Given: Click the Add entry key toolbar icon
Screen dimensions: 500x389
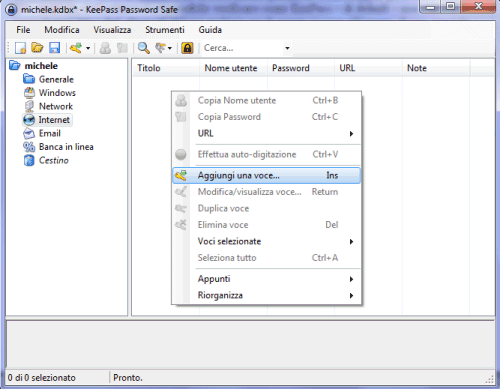Looking at the screenshot, I should pos(76,48).
